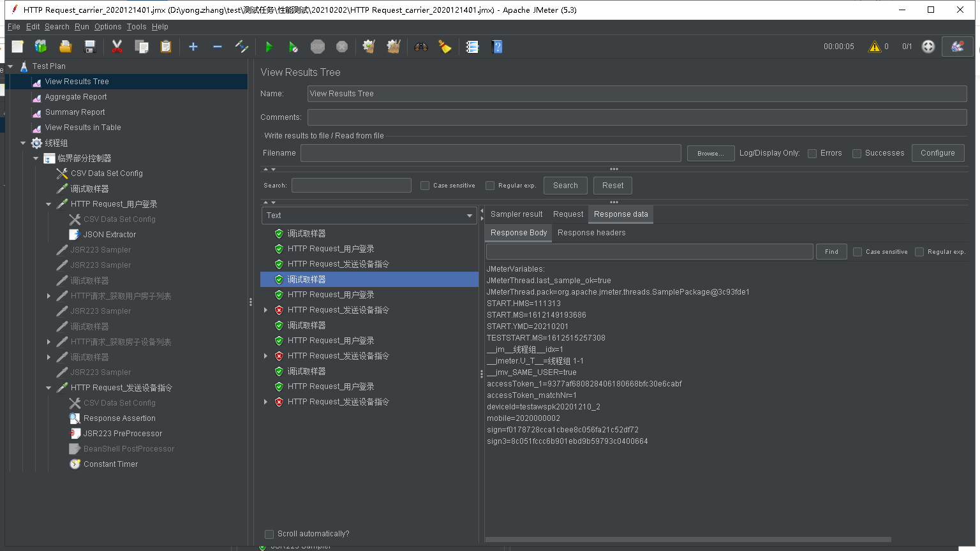
Task: Expand the failed HTTP Request_发送设备指令 result
Action: (266, 309)
